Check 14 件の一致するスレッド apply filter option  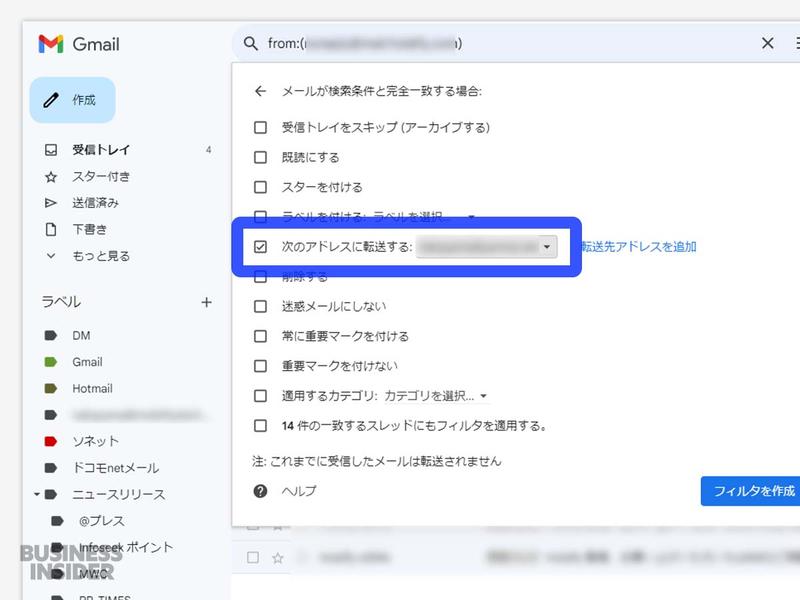pos(260,426)
